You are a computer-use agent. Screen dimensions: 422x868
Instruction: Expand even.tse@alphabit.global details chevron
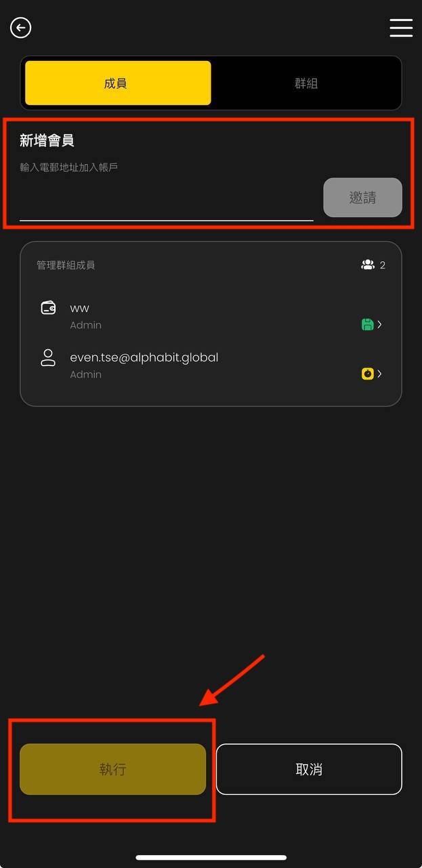click(380, 374)
